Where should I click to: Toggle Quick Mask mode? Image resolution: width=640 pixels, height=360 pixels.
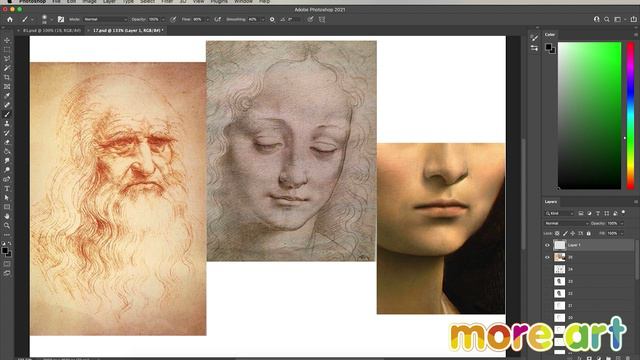point(7,264)
